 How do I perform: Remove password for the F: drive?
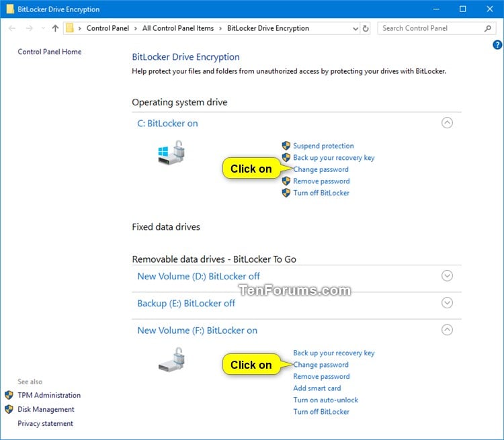click(x=321, y=376)
